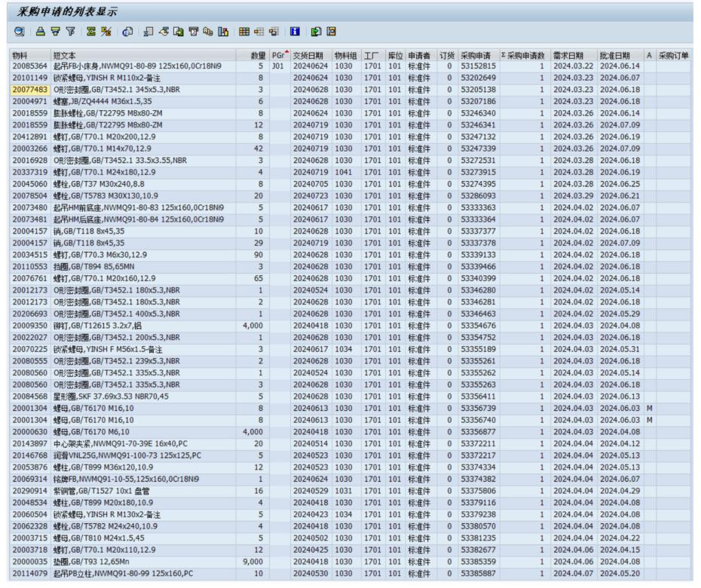Click the Sort Descending toolbar icon
Viewport: 701px width, 588px height.
(55, 32)
